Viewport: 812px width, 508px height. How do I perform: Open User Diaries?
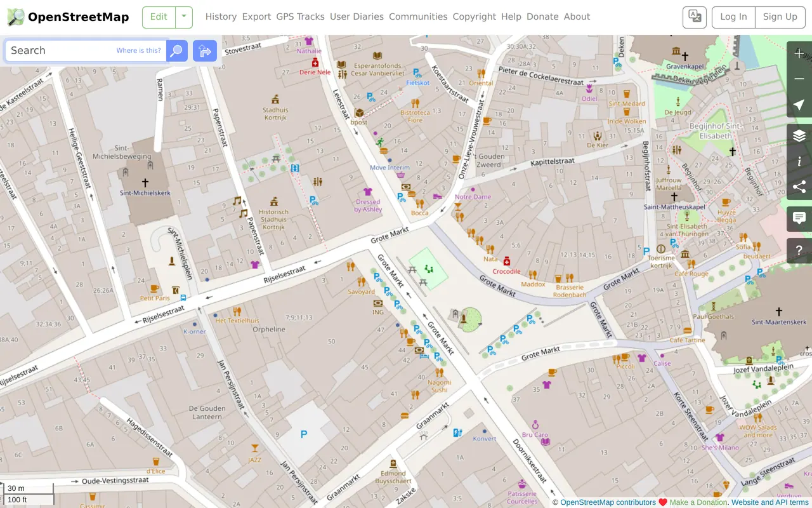click(x=357, y=17)
